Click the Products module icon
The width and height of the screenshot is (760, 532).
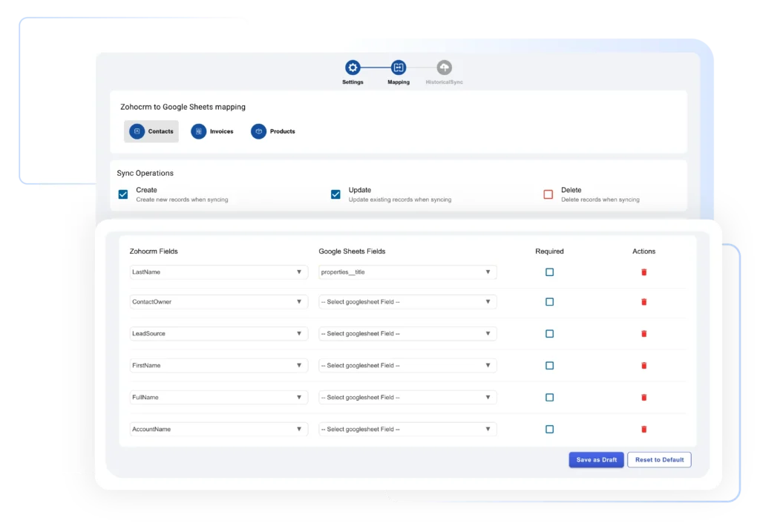click(259, 131)
